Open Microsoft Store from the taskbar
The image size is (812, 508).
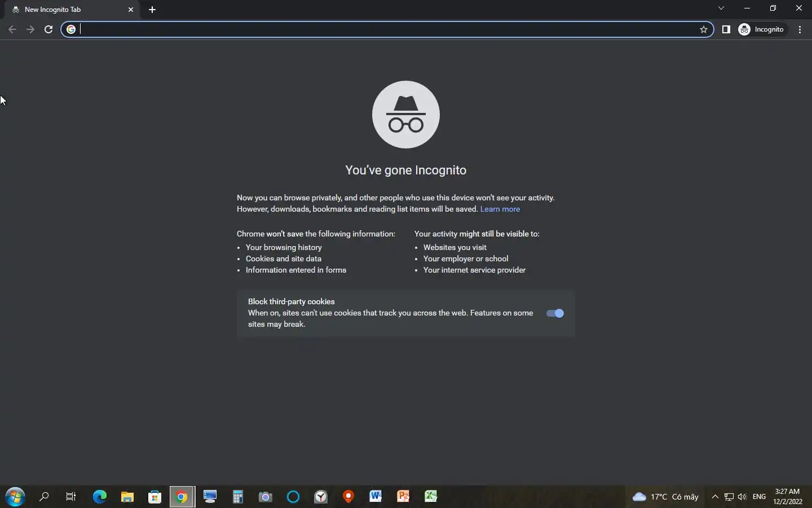(155, 497)
